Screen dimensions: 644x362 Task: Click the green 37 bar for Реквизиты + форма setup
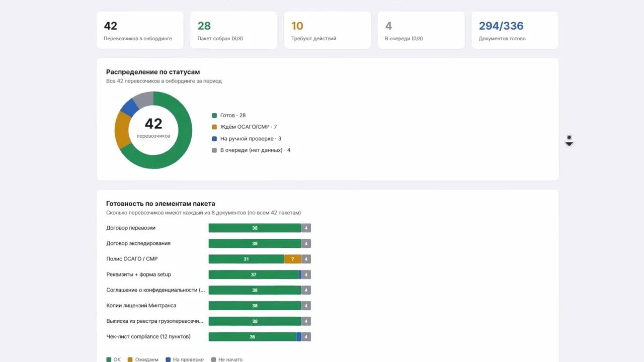click(254, 275)
